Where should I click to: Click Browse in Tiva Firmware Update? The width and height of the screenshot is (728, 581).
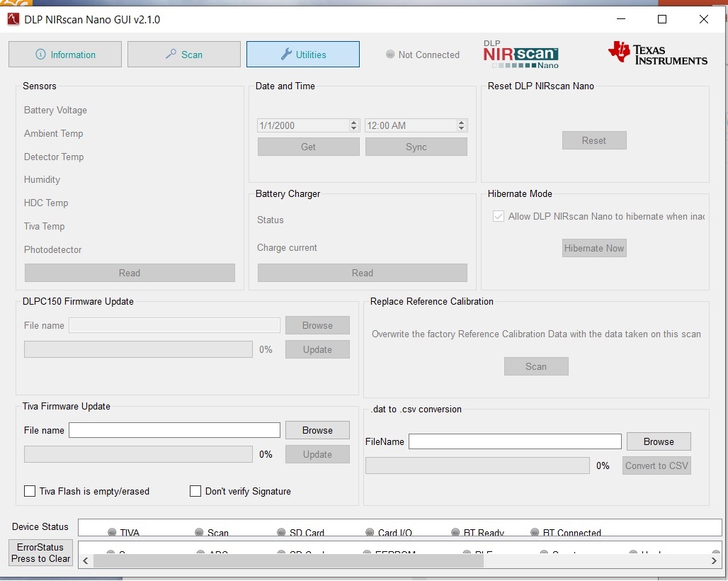[317, 430]
